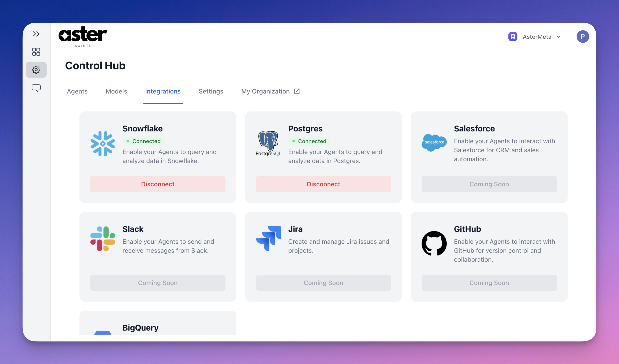Click the BigQuery card title

point(140,328)
